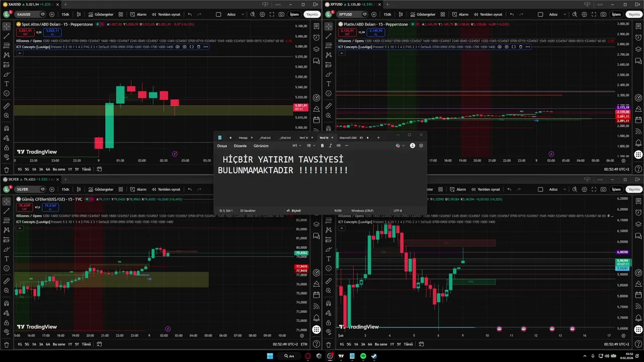Image resolution: width=644 pixels, height=362 pixels.
Task: Open quick search icon in XAUUSD toolbar
Action: coord(252,15)
